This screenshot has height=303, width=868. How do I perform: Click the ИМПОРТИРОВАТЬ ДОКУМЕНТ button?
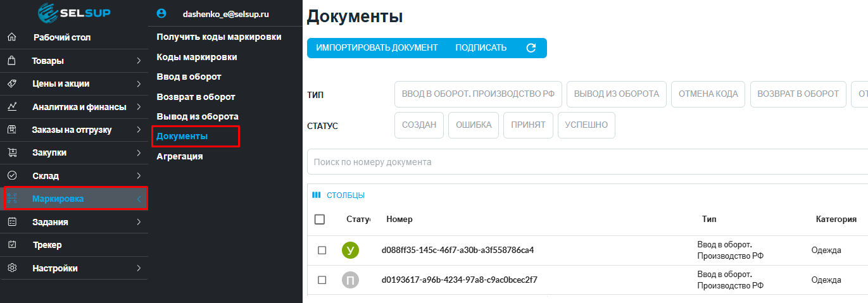point(377,48)
